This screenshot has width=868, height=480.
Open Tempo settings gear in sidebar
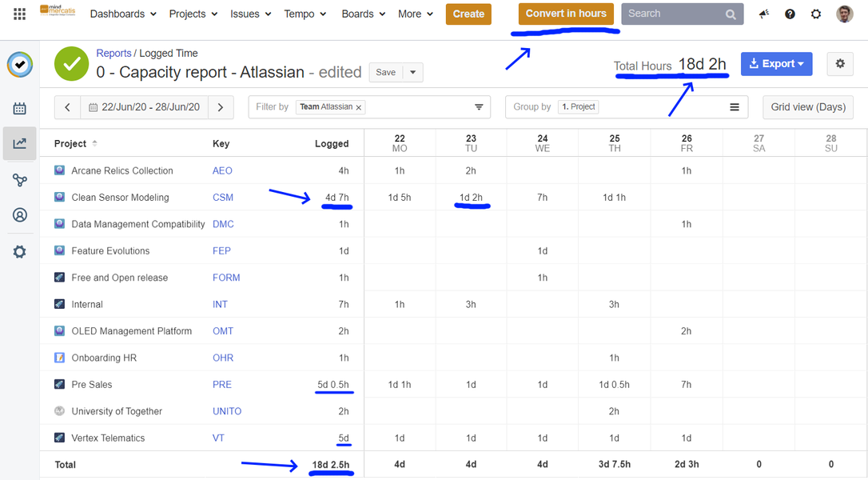coord(19,252)
